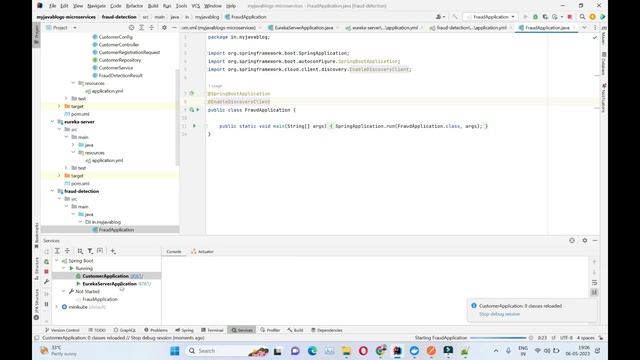Open user account dropdown in toolbar

[440, 17]
